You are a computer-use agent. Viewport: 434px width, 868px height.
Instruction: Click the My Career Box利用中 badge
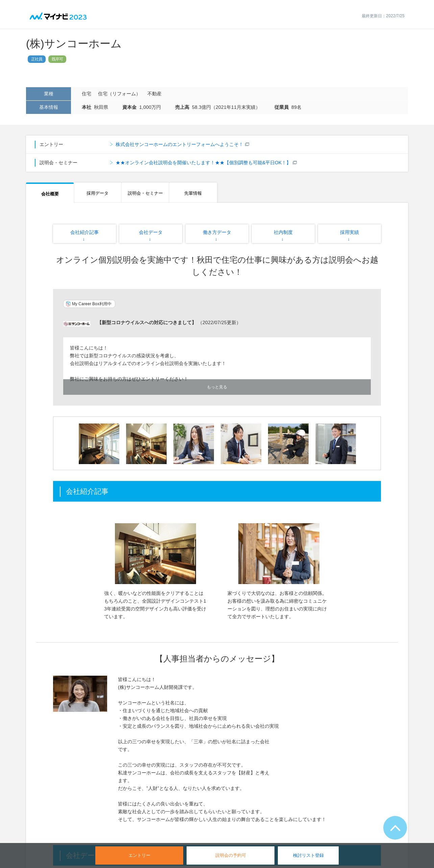pos(89,304)
